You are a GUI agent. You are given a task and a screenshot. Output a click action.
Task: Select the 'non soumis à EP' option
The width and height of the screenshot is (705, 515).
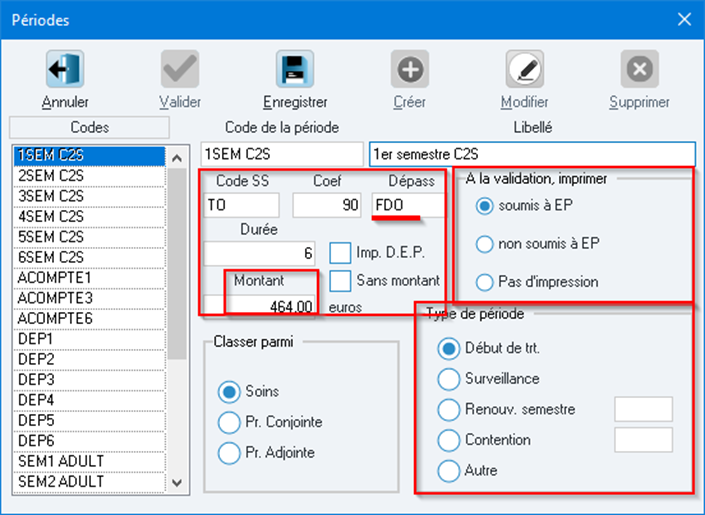pos(484,244)
